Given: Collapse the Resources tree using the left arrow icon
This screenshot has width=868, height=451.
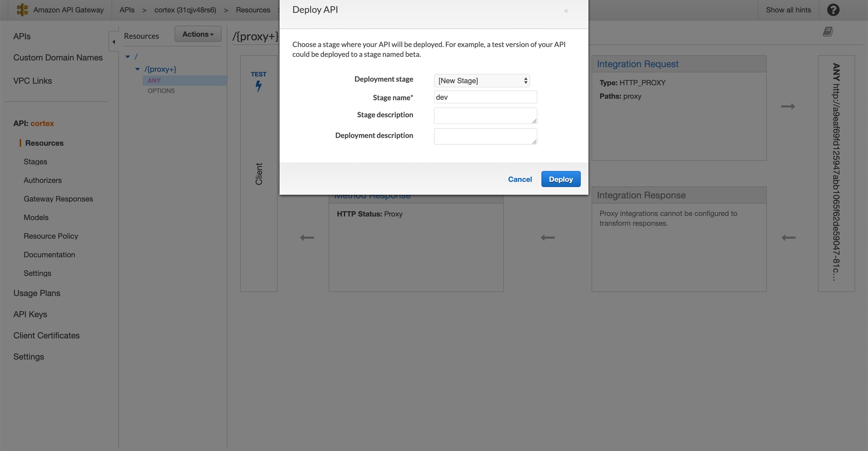Looking at the screenshot, I should point(113,42).
